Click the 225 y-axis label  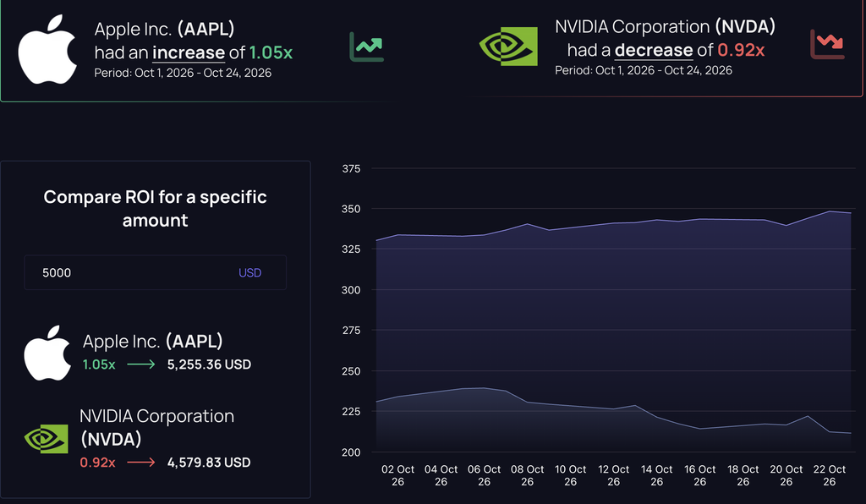[351, 412]
